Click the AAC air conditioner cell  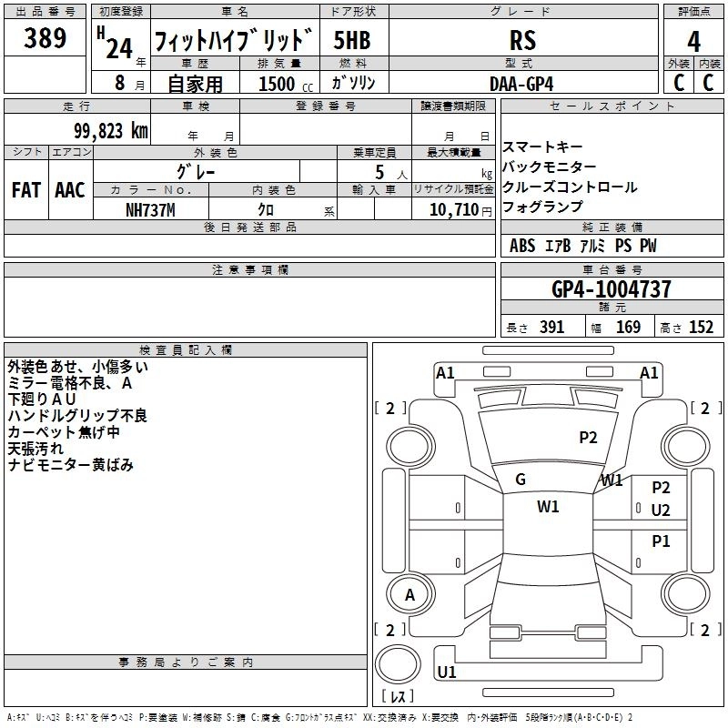pyautogui.click(x=70, y=189)
